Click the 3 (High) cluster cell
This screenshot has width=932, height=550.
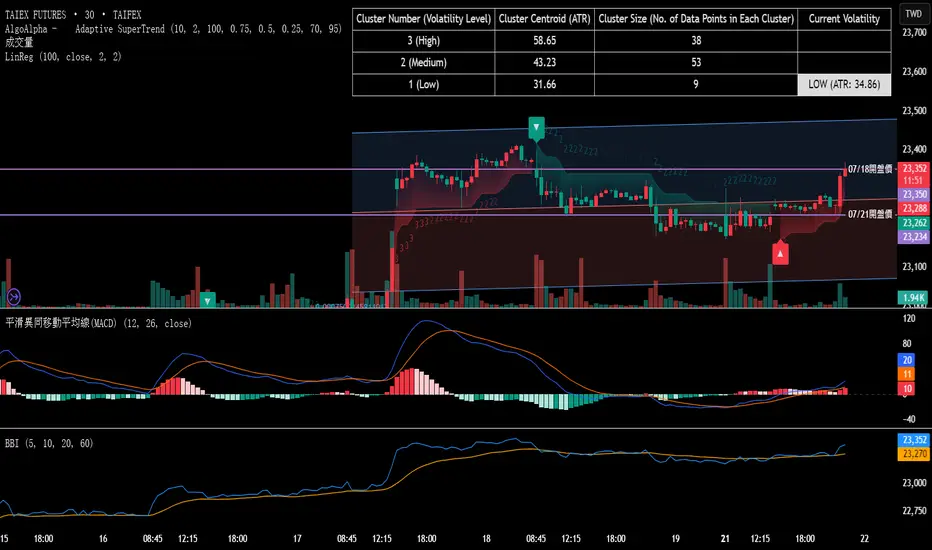point(424,40)
